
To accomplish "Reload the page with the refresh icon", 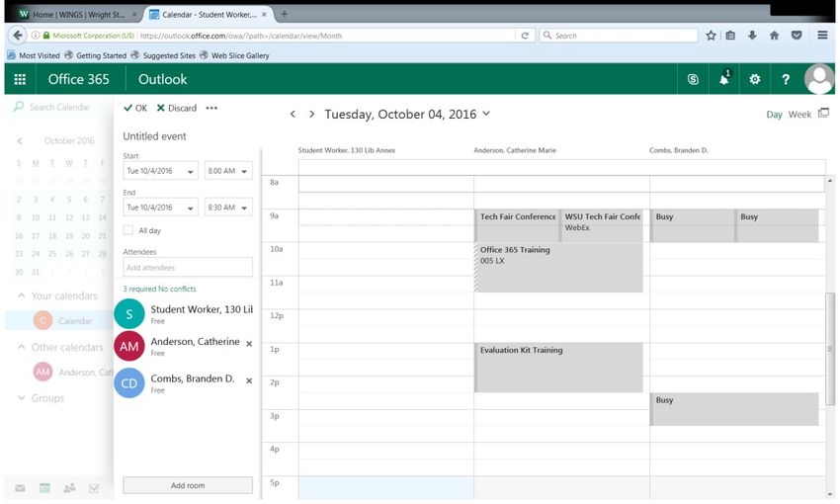I will click(x=525, y=36).
